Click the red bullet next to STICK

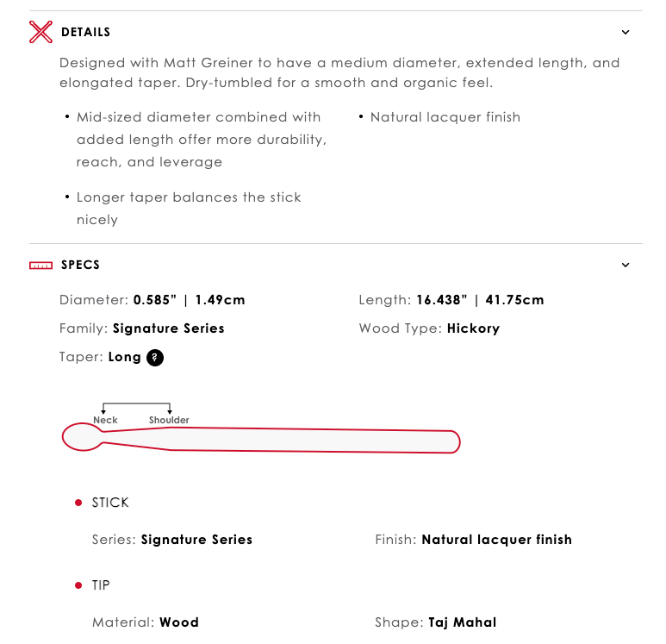point(78,503)
